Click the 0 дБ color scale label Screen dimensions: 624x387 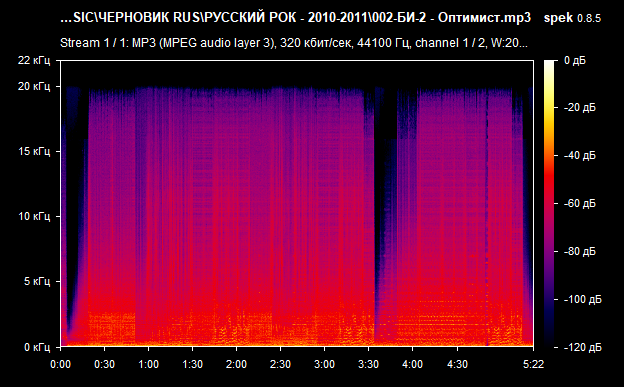point(575,61)
